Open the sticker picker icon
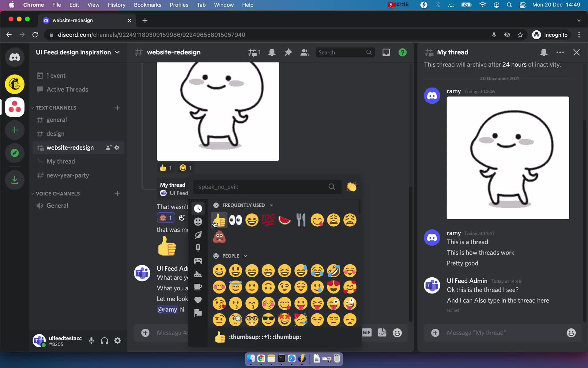 point(382,333)
